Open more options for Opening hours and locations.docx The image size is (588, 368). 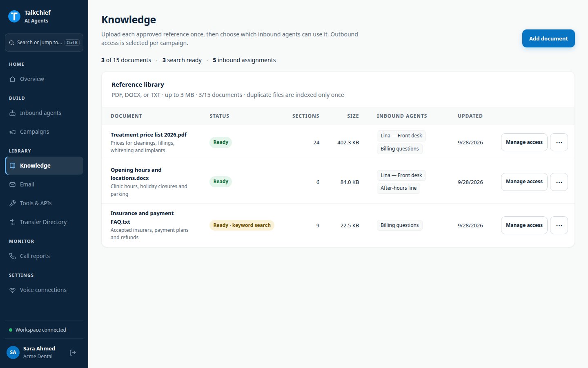tap(559, 182)
